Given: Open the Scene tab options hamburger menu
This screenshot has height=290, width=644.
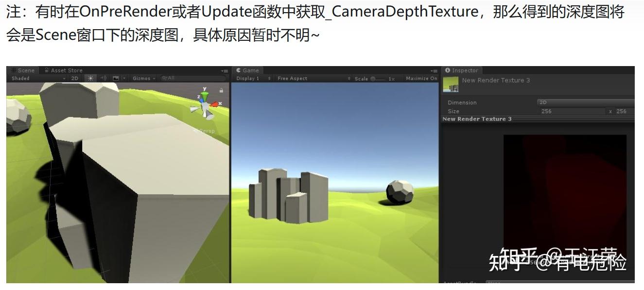Looking at the screenshot, I should tap(225, 70).
